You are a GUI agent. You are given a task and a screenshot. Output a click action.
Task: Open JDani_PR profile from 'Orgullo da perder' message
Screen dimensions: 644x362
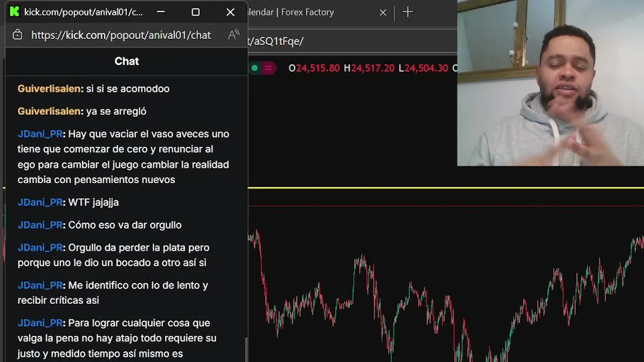40,247
